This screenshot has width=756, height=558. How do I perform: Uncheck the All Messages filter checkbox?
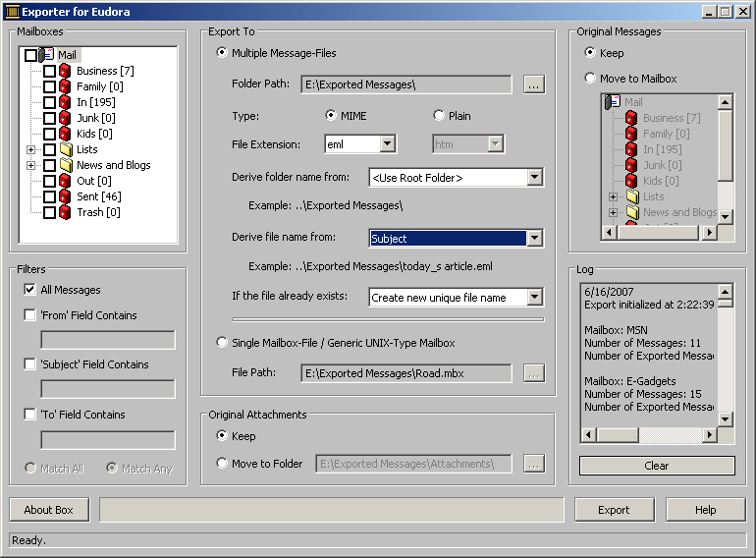[30, 290]
